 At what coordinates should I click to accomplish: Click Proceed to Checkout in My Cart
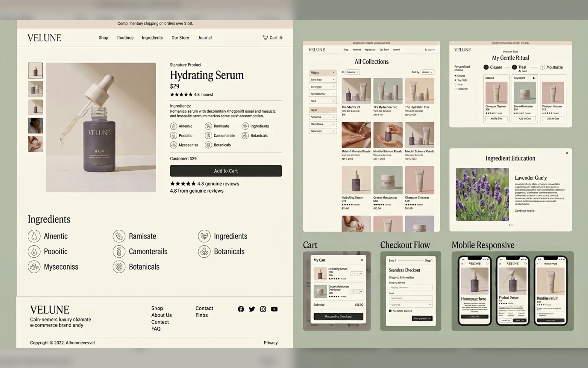pyautogui.click(x=338, y=316)
